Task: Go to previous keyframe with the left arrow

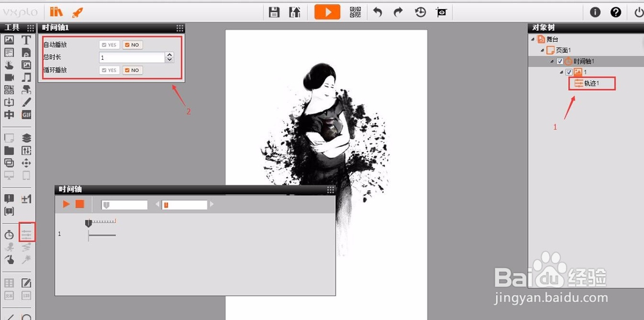Action: tap(157, 204)
